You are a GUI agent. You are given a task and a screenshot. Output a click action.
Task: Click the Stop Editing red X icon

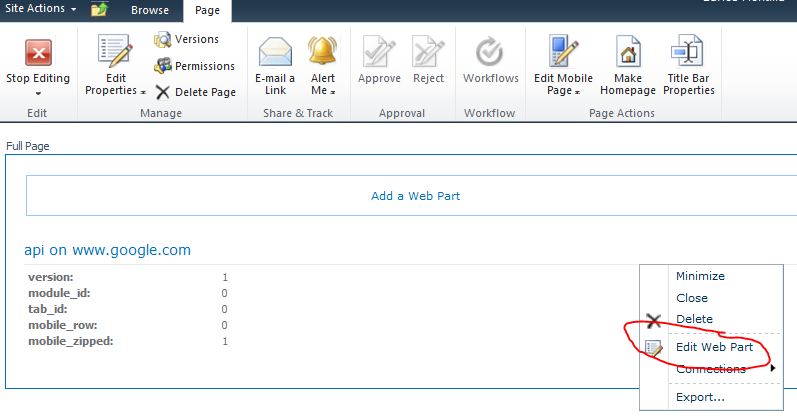coord(38,52)
